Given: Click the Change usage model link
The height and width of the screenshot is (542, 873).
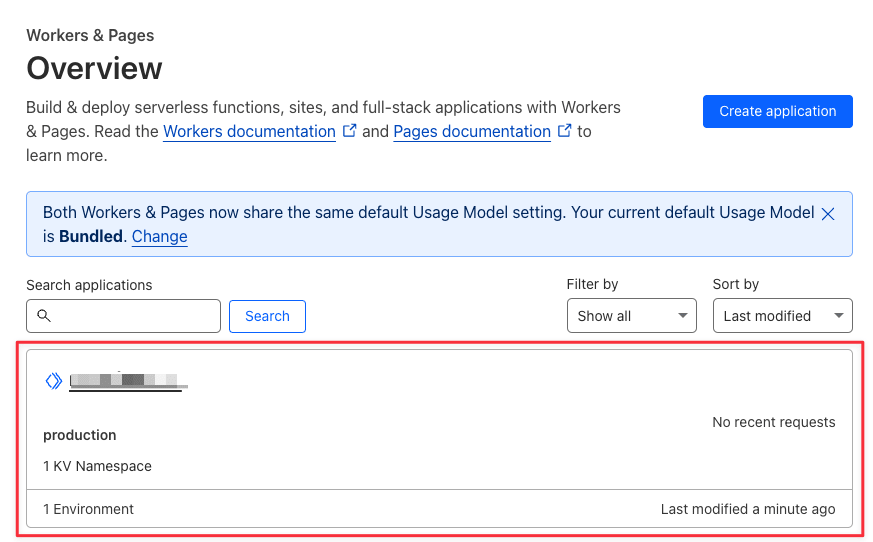Looking at the screenshot, I should (159, 236).
